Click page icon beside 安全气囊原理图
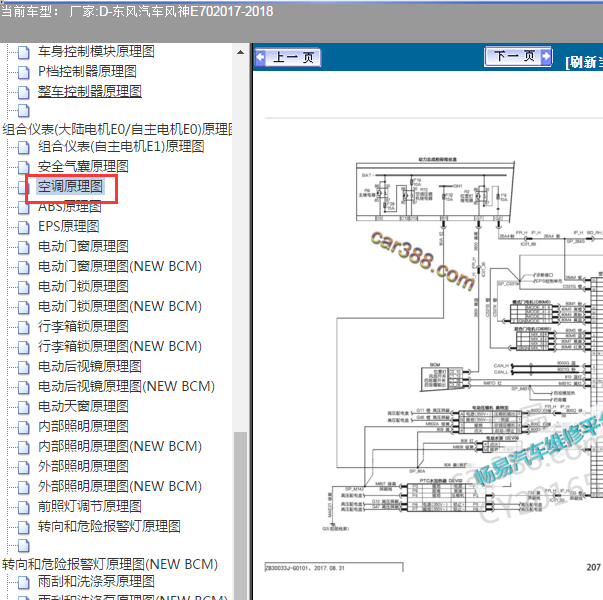This screenshot has width=603, height=600. click(23, 168)
